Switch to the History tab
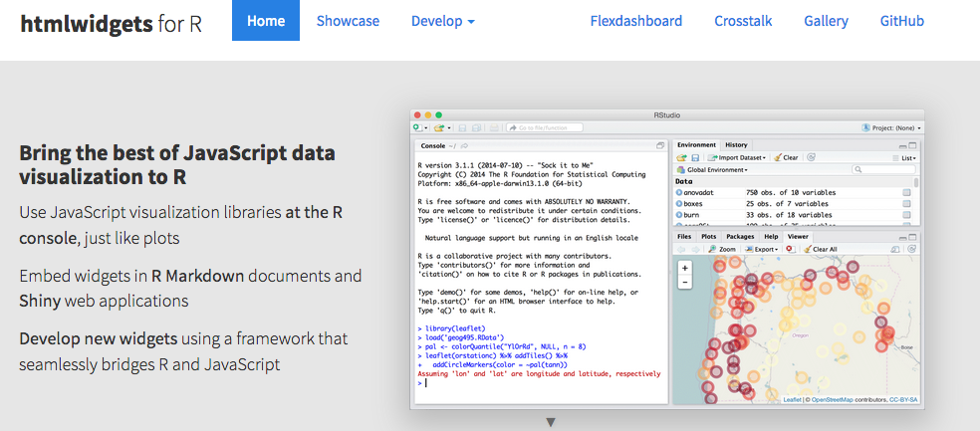Viewport: 980px width, 431px height. tap(736, 145)
